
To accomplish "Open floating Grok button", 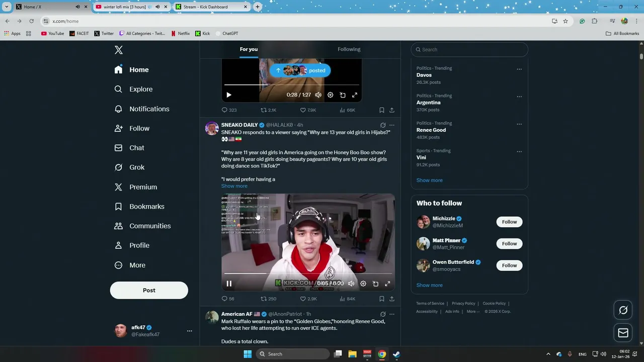I will [623, 310].
